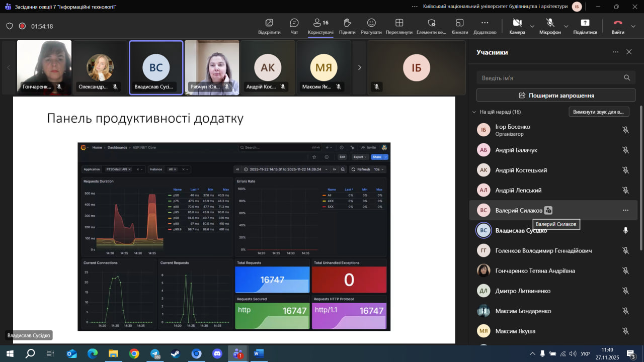Open Discord from the taskbar
644x362 pixels.
click(217, 353)
